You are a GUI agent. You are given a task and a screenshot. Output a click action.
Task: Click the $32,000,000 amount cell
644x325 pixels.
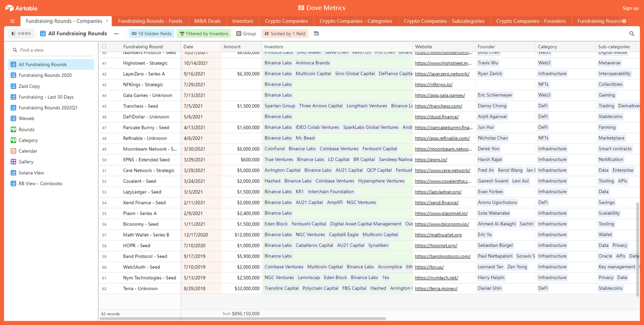click(x=241, y=288)
